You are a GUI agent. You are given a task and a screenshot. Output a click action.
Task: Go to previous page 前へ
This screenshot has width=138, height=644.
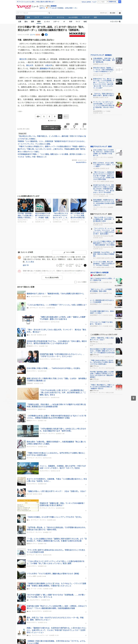[38, 116]
